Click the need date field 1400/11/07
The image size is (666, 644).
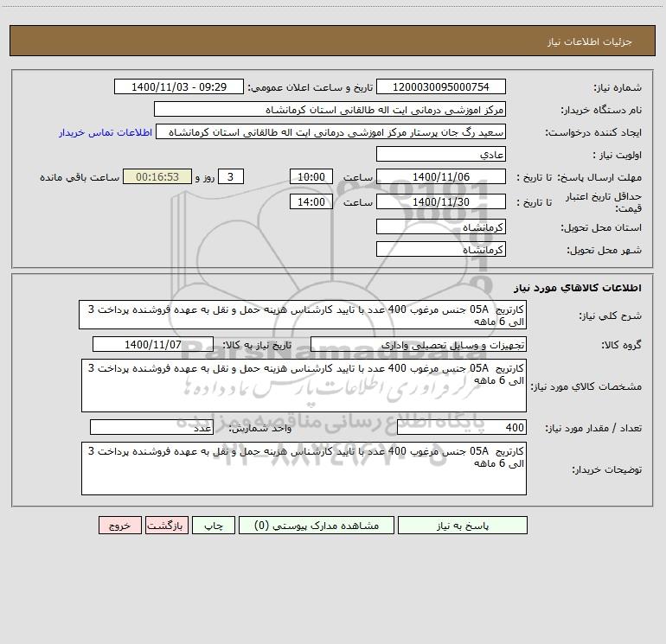click(153, 344)
